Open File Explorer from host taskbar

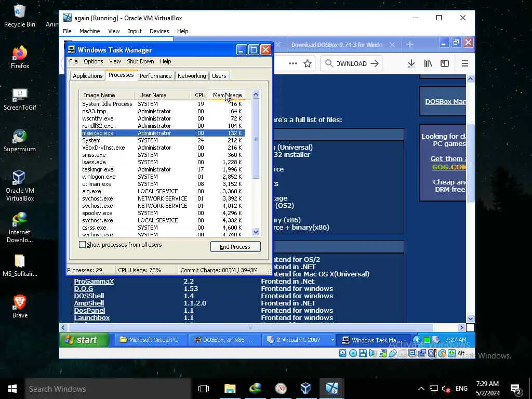[x=230, y=389]
